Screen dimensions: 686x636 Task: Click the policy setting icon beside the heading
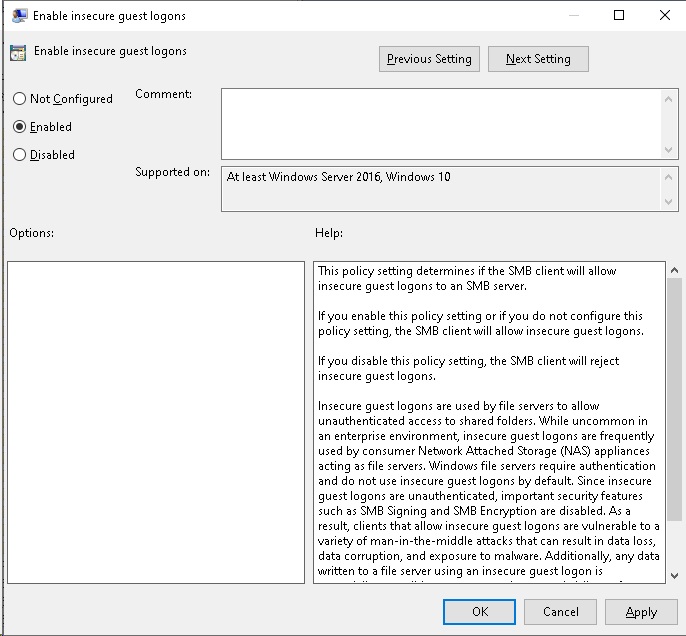(x=18, y=53)
